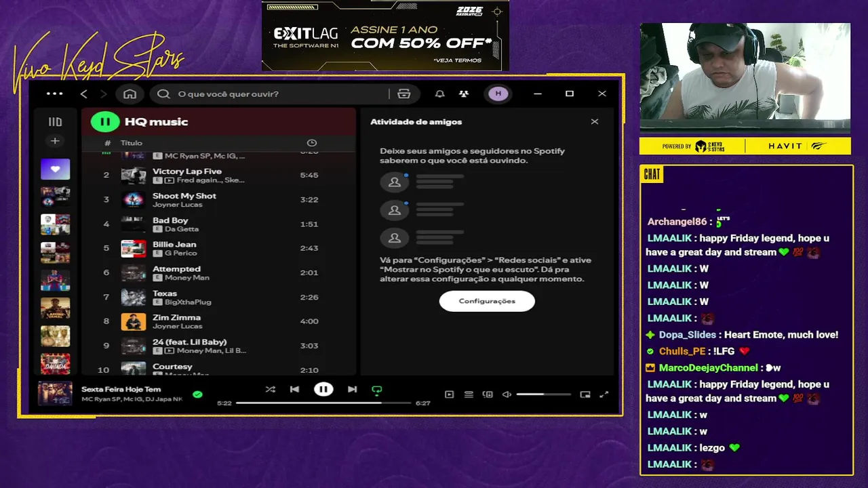Sort by duration clock icon

[312, 143]
